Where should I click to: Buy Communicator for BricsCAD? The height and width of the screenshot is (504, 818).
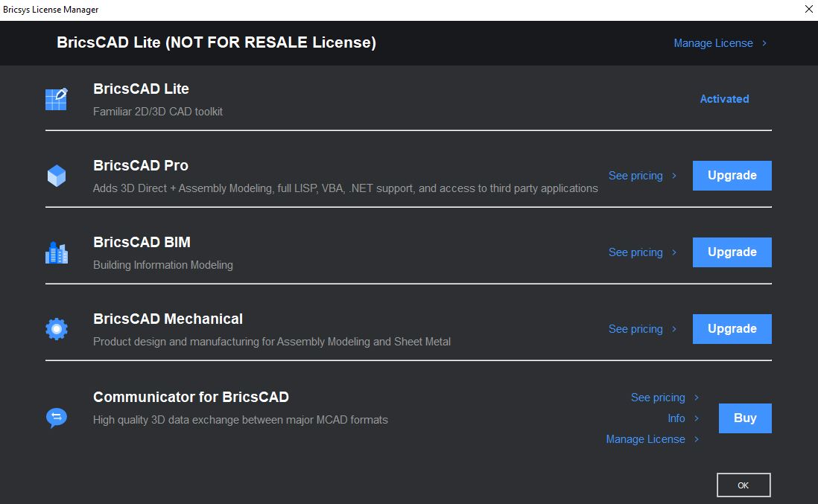click(745, 418)
